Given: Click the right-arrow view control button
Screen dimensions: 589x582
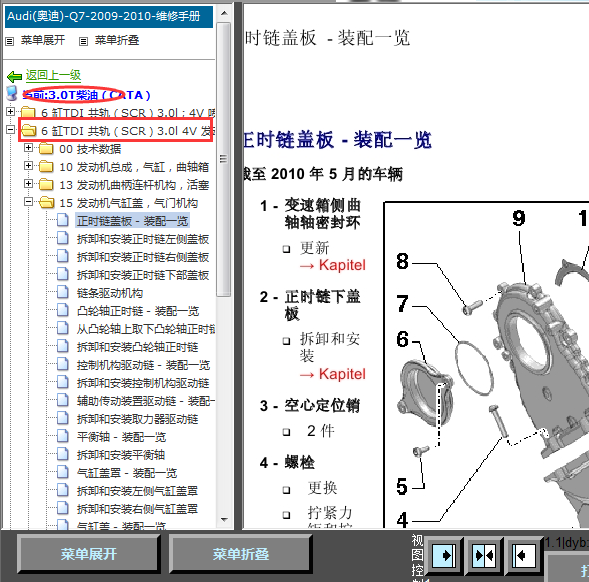Looking at the screenshot, I should (445, 555).
